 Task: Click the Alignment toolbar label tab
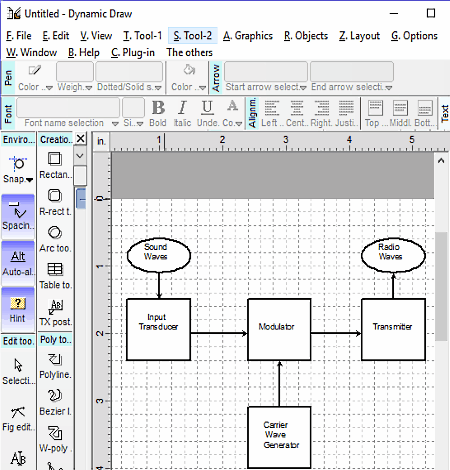[252, 113]
